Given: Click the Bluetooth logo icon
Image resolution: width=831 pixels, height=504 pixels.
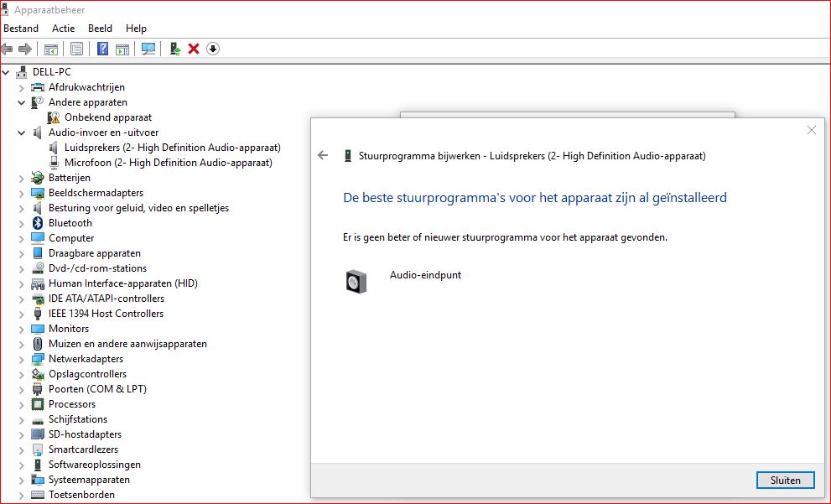Looking at the screenshot, I should [38, 223].
